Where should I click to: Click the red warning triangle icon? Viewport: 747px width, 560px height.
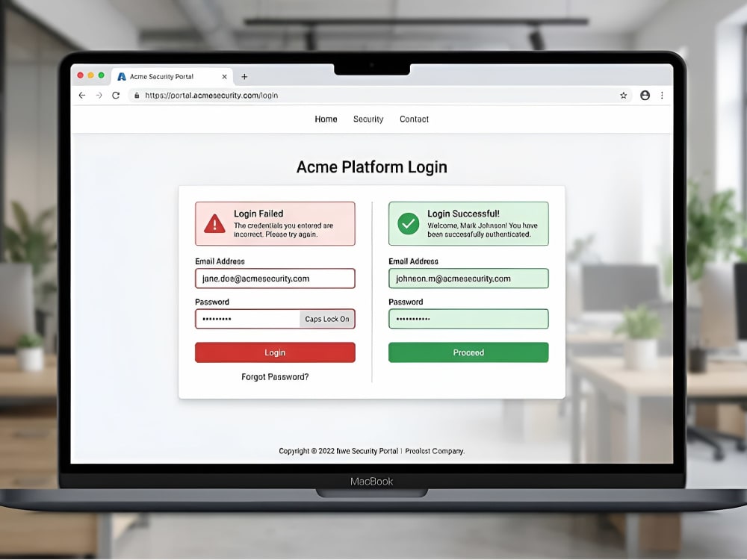(x=214, y=224)
